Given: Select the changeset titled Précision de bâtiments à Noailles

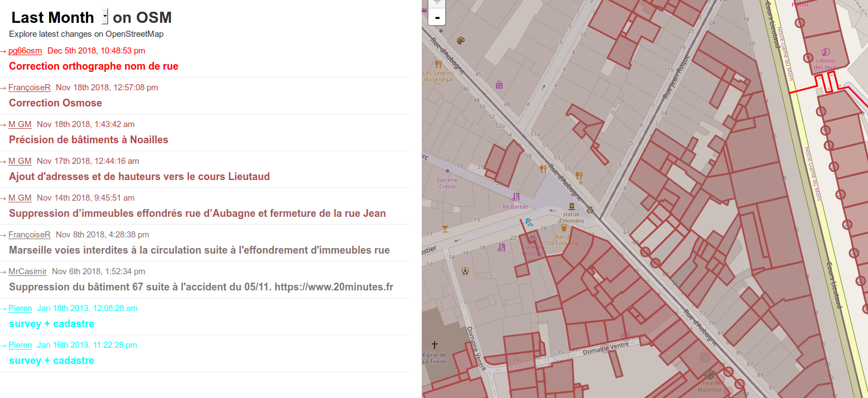Looking at the screenshot, I should pyautogui.click(x=88, y=139).
